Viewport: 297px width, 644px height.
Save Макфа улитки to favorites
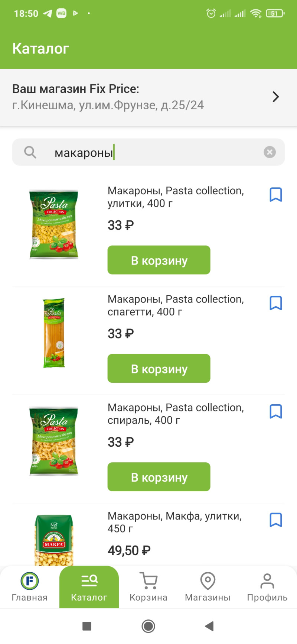275,520
